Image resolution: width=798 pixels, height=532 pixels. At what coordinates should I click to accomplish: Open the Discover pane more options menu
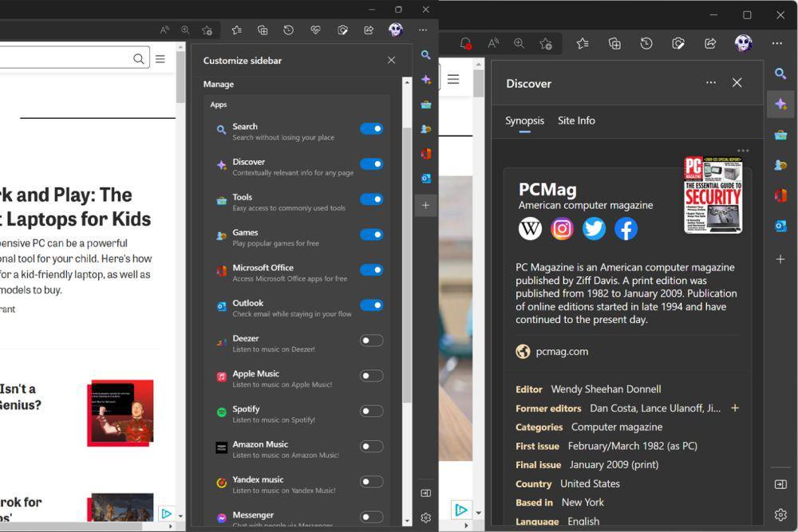point(711,82)
